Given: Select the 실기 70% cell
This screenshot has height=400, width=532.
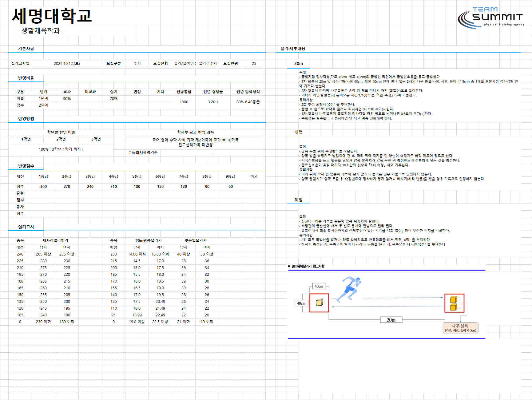Looking at the screenshot, I should click(113, 99).
